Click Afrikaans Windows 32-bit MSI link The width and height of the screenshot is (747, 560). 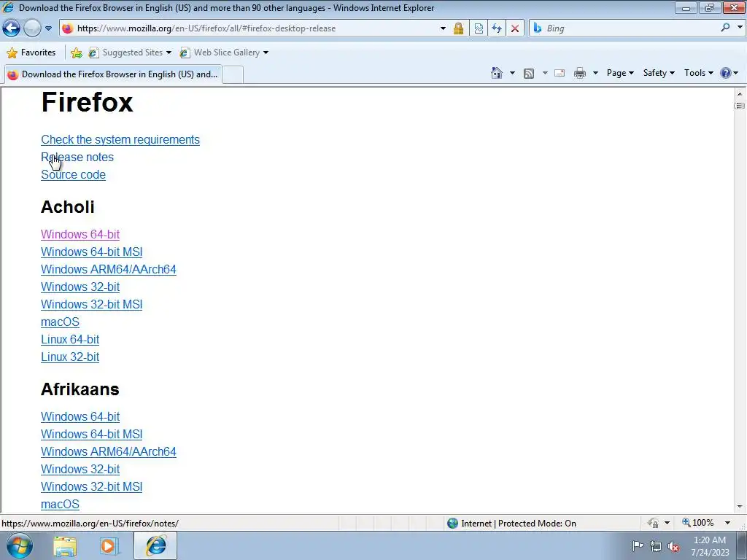pyautogui.click(x=91, y=486)
